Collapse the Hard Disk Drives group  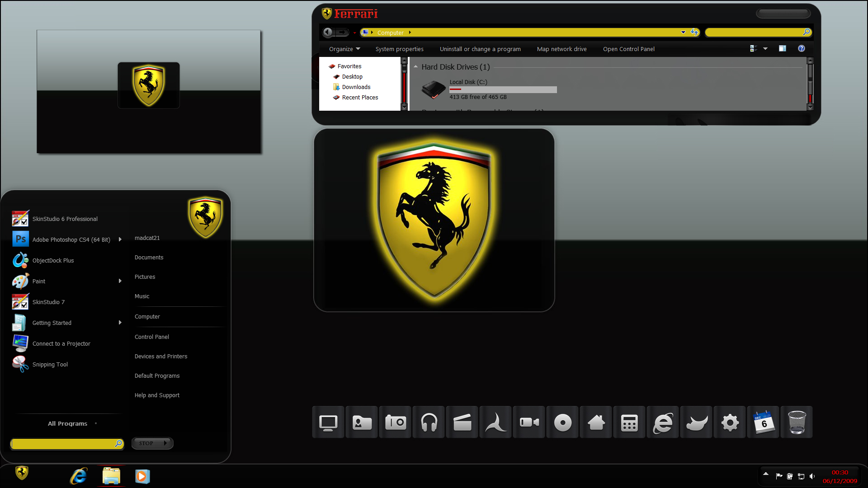point(415,67)
